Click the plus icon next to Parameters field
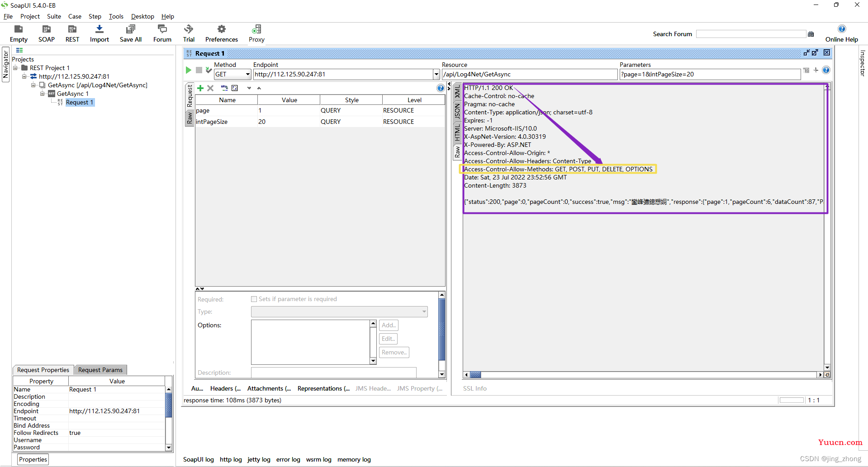Image resolution: width=868 pixels, height=467 pixels. pos(816,70)
